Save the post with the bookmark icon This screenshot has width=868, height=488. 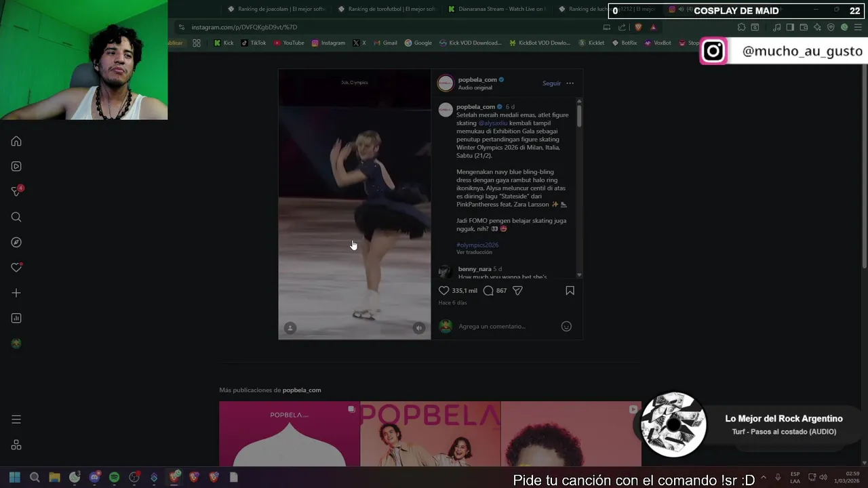coord(570,290)
